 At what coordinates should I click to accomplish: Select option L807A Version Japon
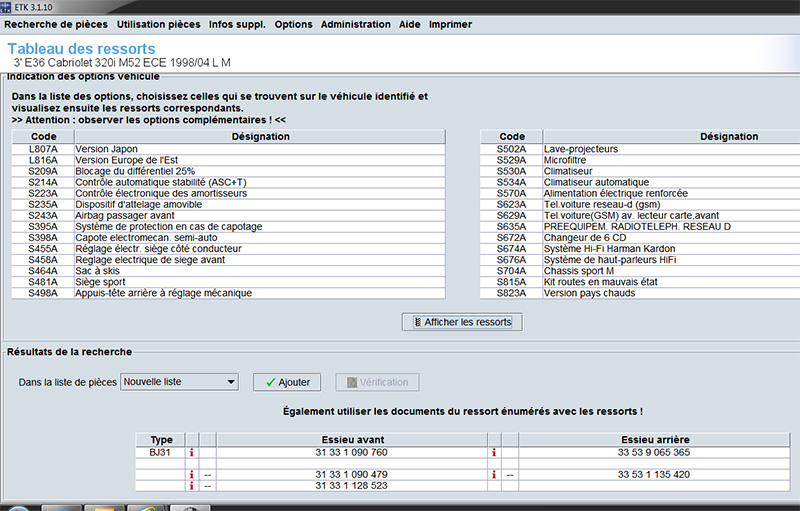(x=229, y=149)
